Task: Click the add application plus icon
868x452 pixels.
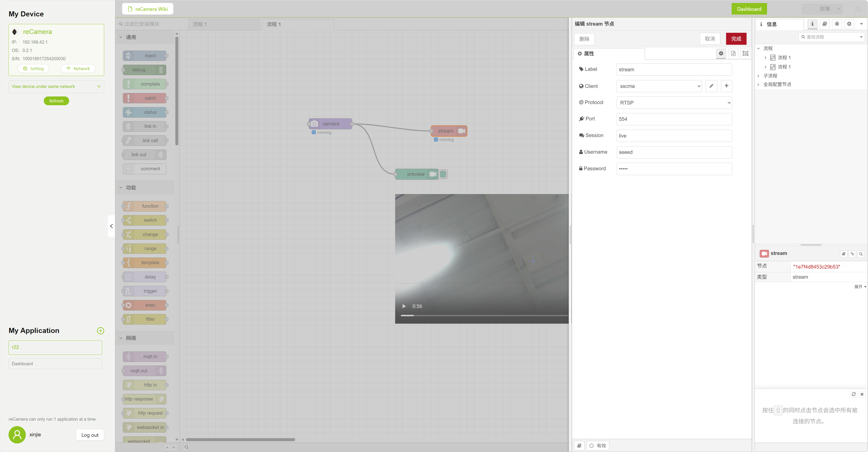Action: pos(100,331)
